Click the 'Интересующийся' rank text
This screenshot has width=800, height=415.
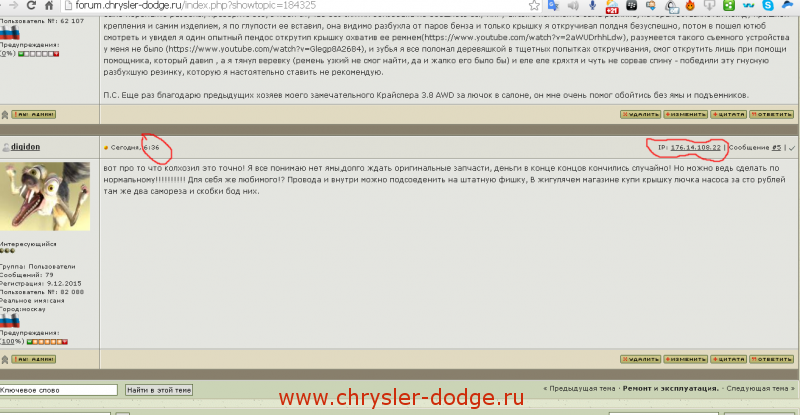click(x=28, y=244)
